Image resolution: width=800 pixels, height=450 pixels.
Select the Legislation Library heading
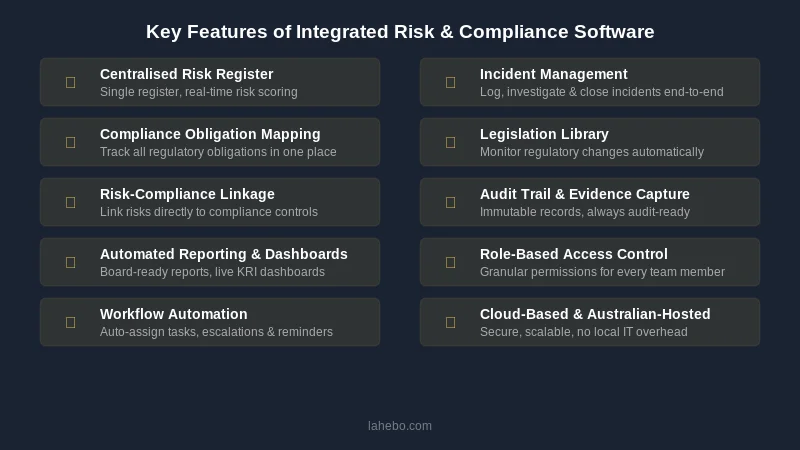544,134
